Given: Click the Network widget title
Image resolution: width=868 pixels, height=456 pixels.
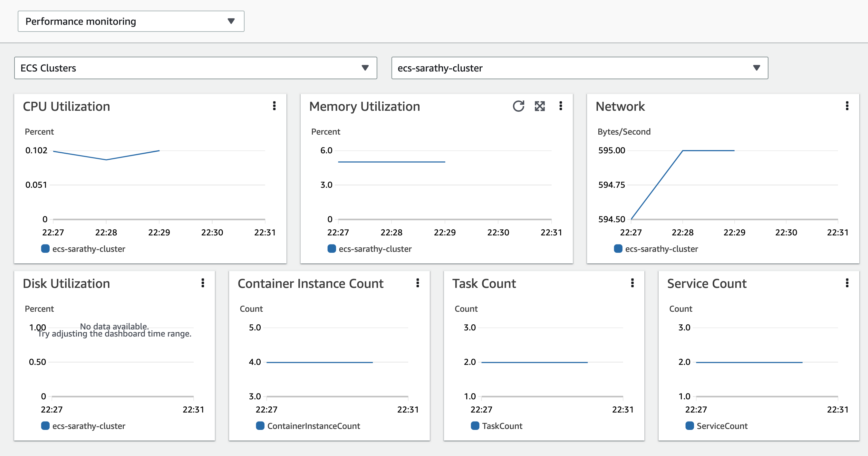Looking at the screenshot, I should coord(620,106).
